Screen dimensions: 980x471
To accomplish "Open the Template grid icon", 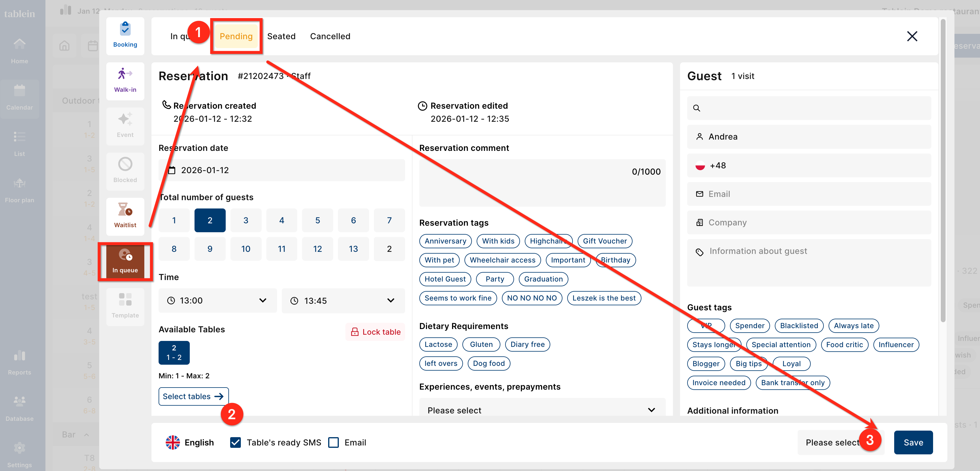I will tap(125, 299).
